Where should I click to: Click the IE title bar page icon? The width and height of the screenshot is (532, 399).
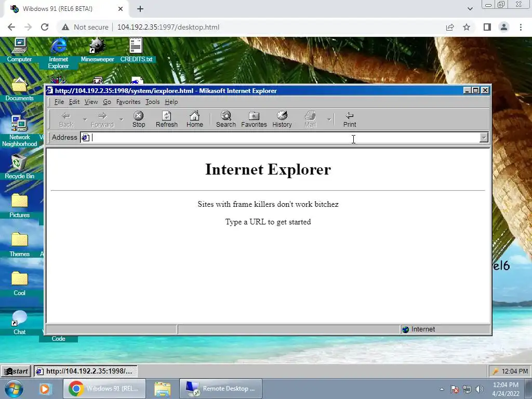(x=50, y=90)
